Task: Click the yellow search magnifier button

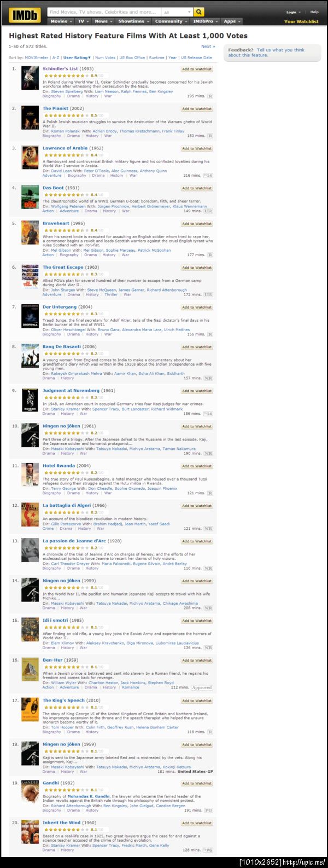Action: (199, 11)
